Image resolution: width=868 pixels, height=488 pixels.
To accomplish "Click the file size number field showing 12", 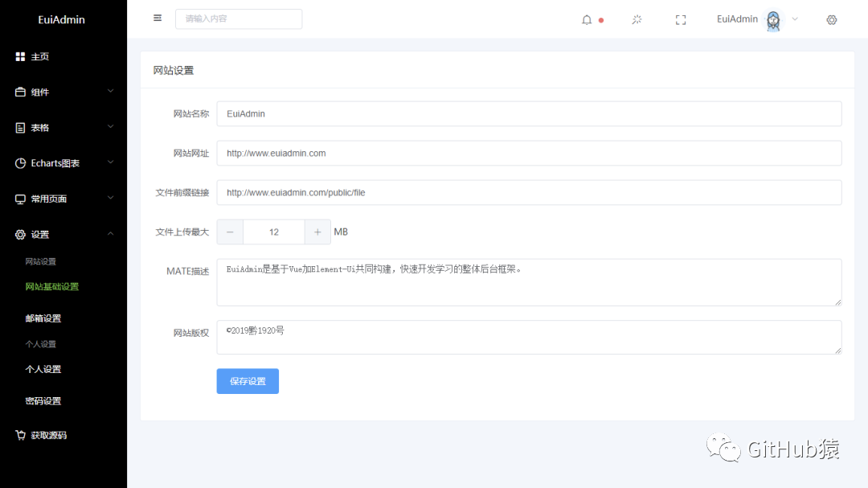I will point(274,232).
